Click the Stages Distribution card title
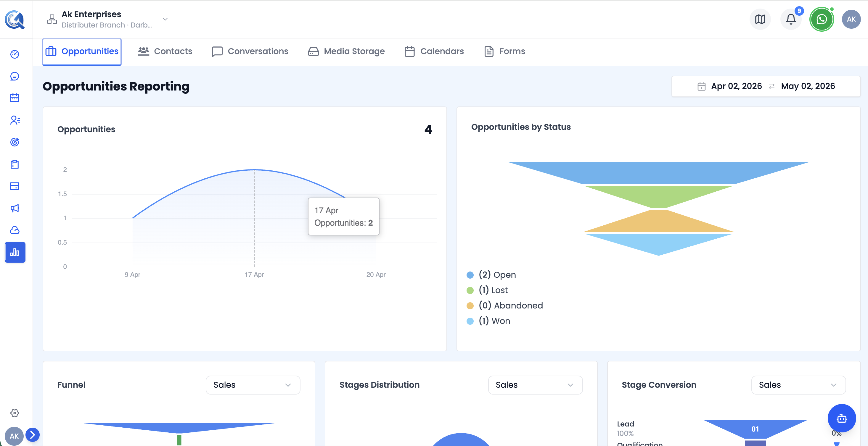The width and height of the screenshot is (868, 446). 380,385
